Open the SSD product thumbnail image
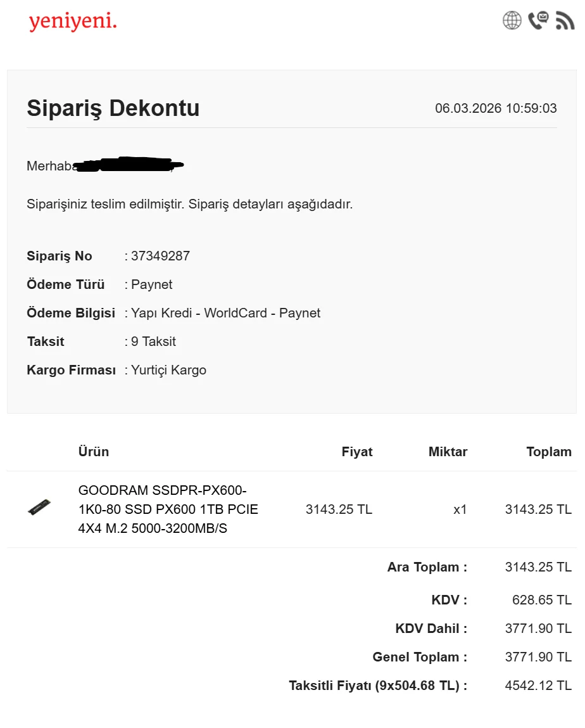The height and width of the screenshot is (728, 585). click(x=39, y=508)
